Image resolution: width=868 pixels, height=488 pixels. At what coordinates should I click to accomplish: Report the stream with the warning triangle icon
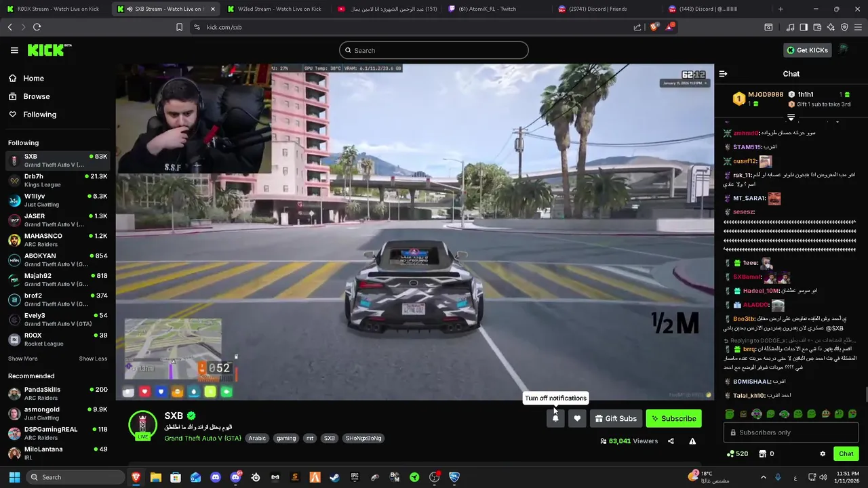(x=692, y=441)
